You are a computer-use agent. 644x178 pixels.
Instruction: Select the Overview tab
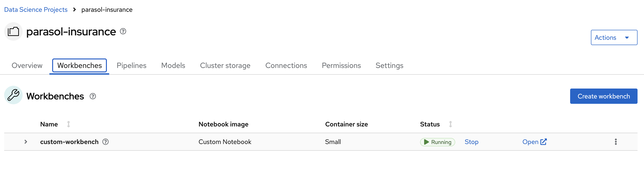coord(27,66)
